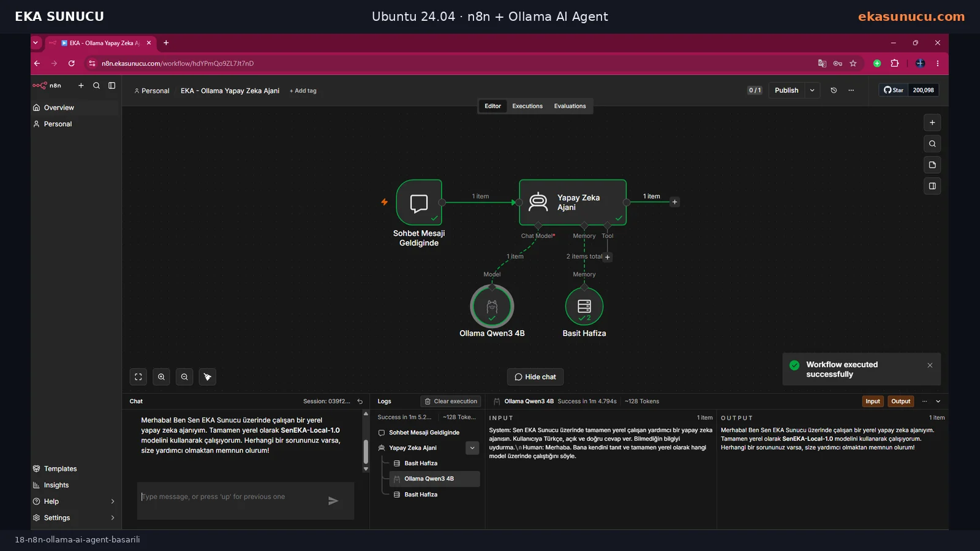The height and width of the screenshot is (551, 980).
Task: Click the fit-to-view canvas button
Action: (x=138, y=377)
